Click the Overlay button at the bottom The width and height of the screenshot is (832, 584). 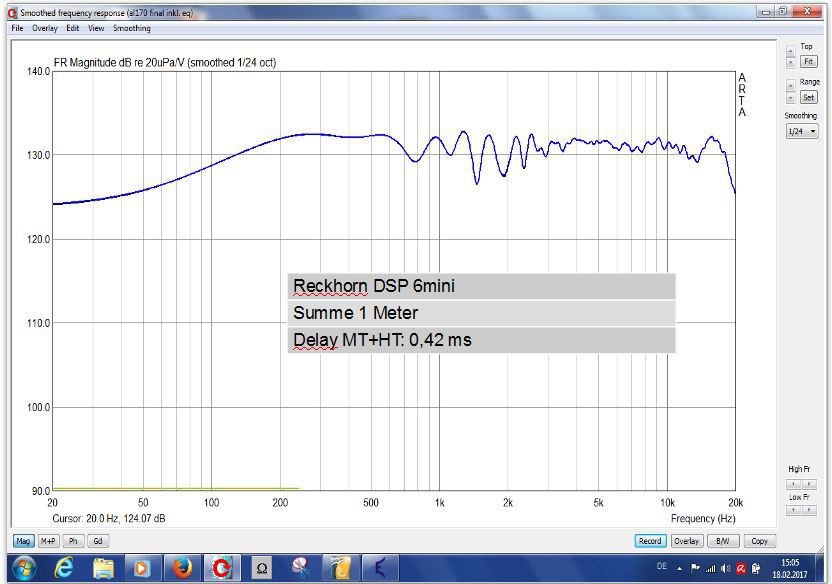pos(686,541)
